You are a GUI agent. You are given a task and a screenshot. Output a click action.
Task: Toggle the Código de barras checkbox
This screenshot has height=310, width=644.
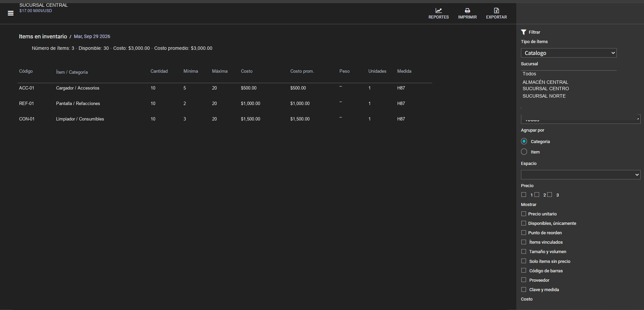coord(524,270)
